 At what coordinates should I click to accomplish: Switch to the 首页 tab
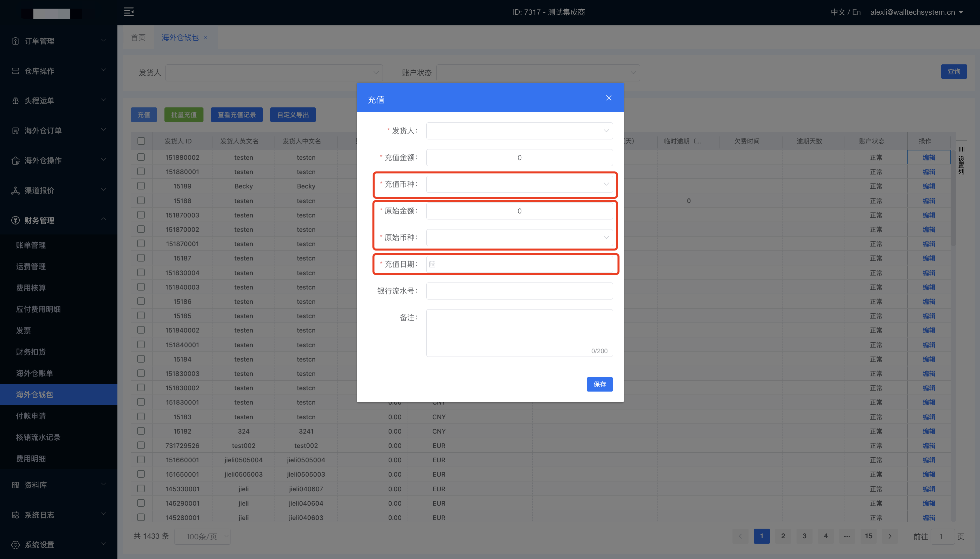click(138, 37)
